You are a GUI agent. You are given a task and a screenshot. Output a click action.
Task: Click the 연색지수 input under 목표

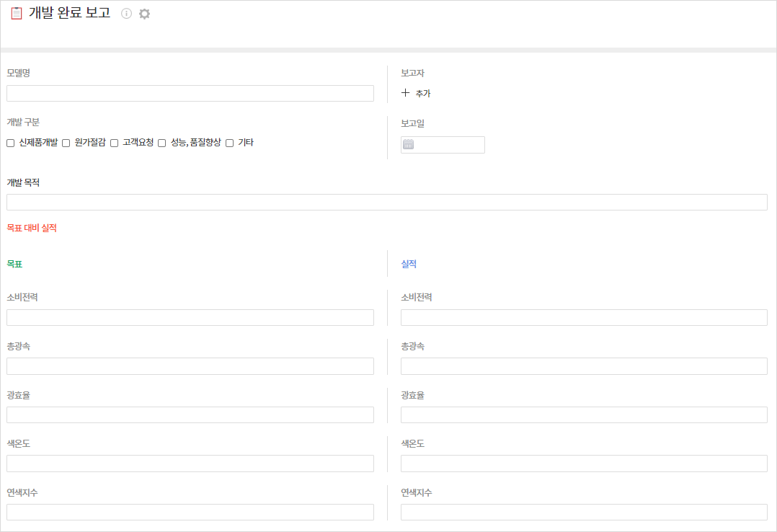[x=190, y=512]
